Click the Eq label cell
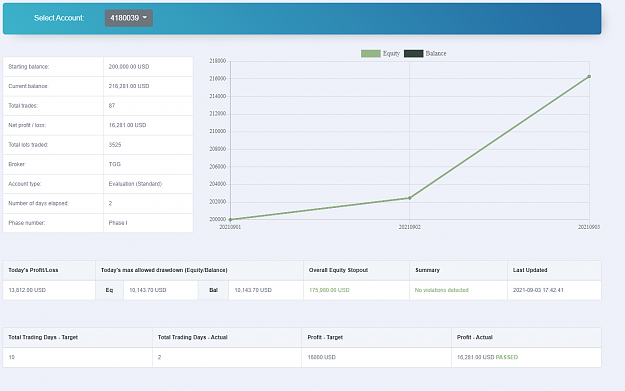 (x=109, y=290)
